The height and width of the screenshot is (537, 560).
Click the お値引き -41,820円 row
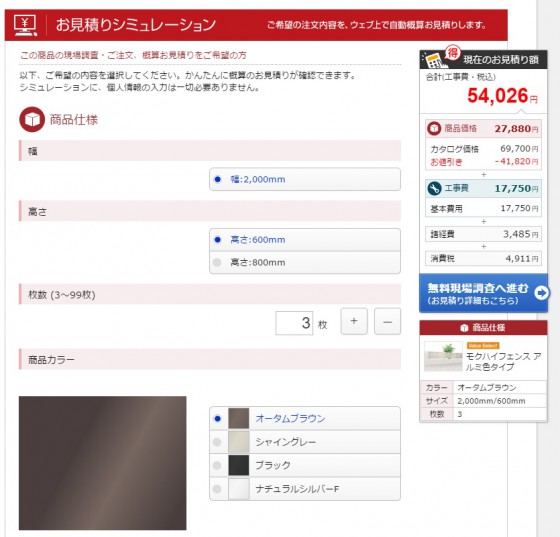point(483,162)
